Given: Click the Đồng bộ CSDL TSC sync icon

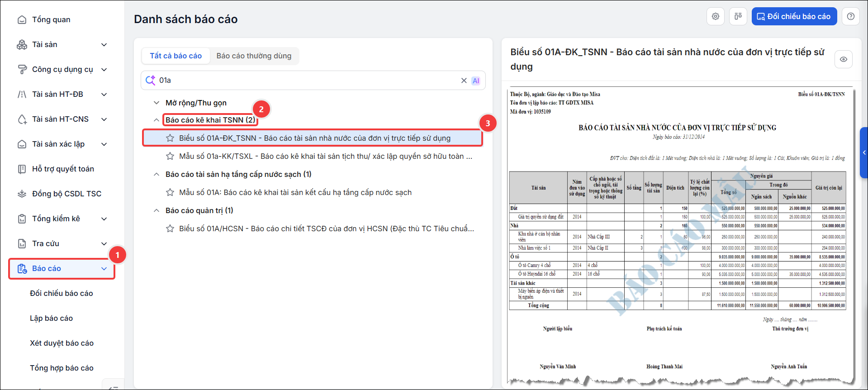Looking at the screenshot, I should point(22,194).
